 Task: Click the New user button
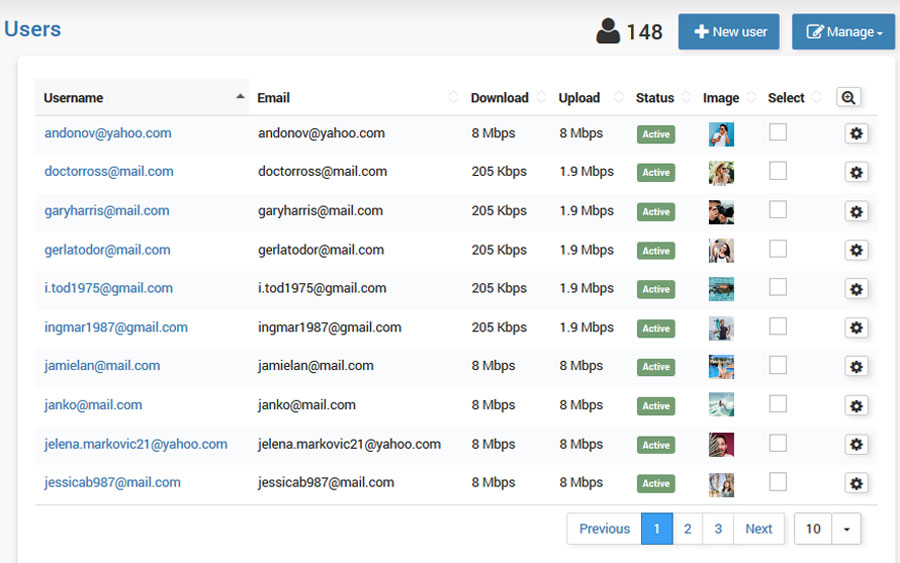tap(729, 32)
